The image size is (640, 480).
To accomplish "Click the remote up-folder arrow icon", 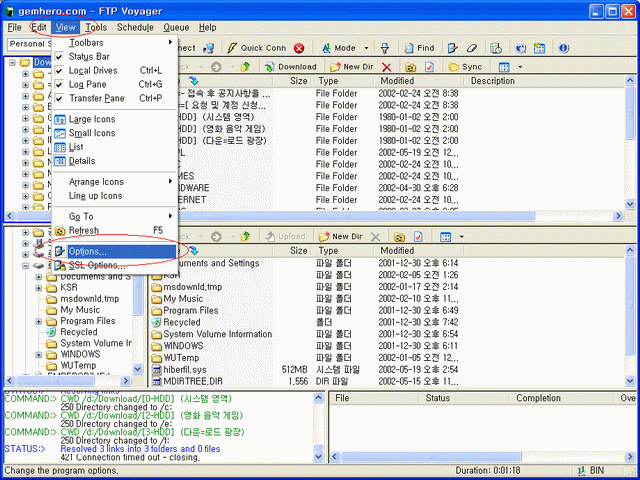I will coord(245,67).
